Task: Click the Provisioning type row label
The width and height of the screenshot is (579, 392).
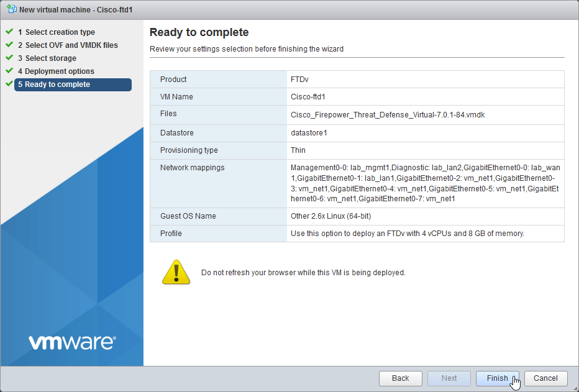Action: point(189,150)
